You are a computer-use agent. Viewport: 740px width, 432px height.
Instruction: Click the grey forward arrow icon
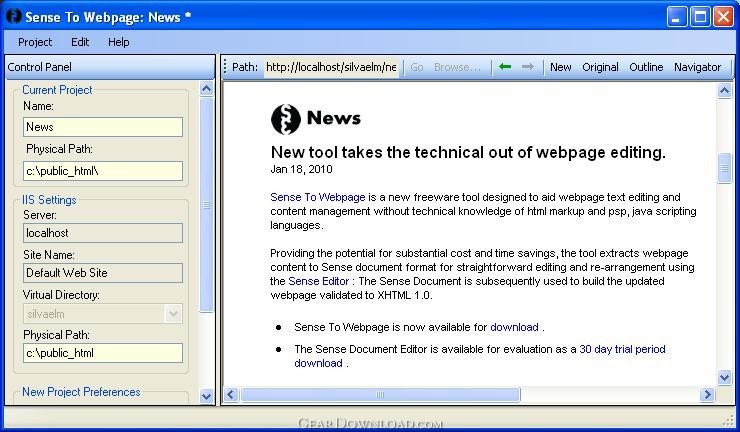point(528,67)
